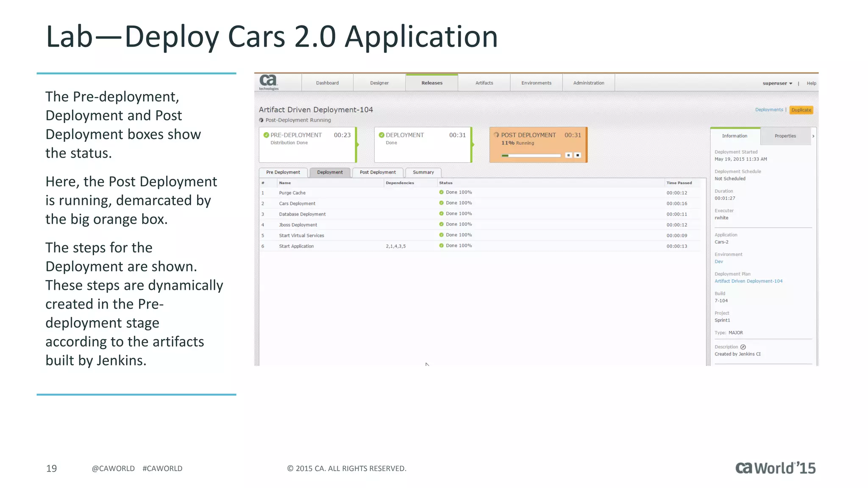Click the Executer value rwhite
The height and width of the screenshot is (488, 868).
coord(721,218)
